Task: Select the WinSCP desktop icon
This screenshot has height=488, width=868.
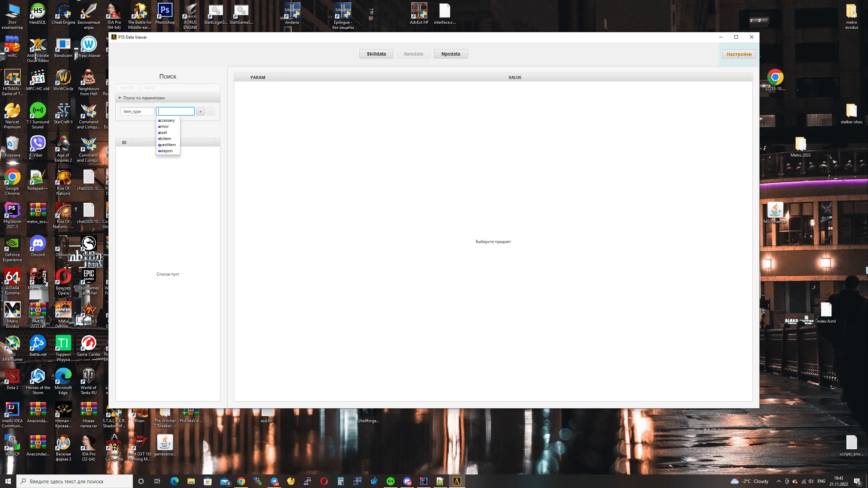Action: tap(12, 446)
